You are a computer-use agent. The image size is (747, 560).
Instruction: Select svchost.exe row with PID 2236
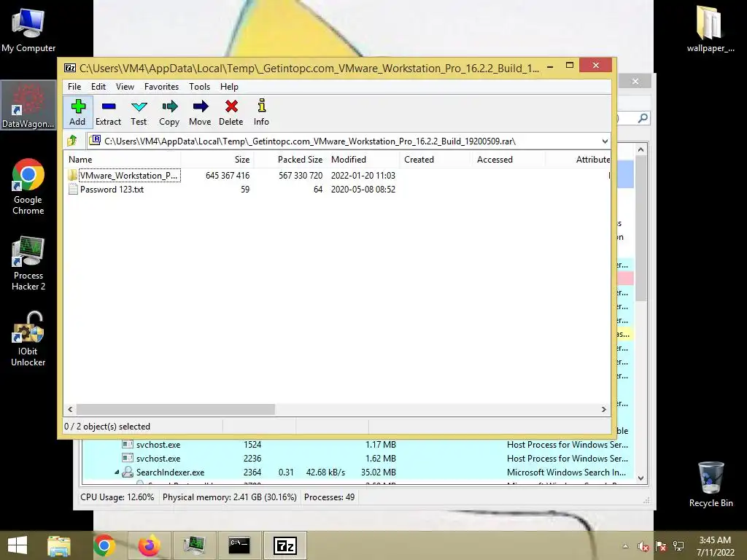click(357, 458)
